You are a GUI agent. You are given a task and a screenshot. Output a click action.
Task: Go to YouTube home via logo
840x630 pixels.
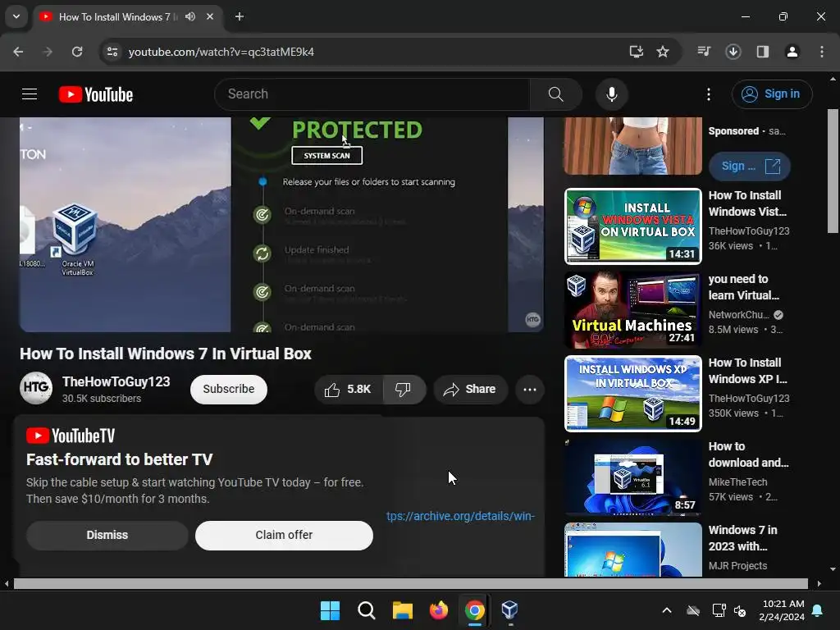(96, 94)
